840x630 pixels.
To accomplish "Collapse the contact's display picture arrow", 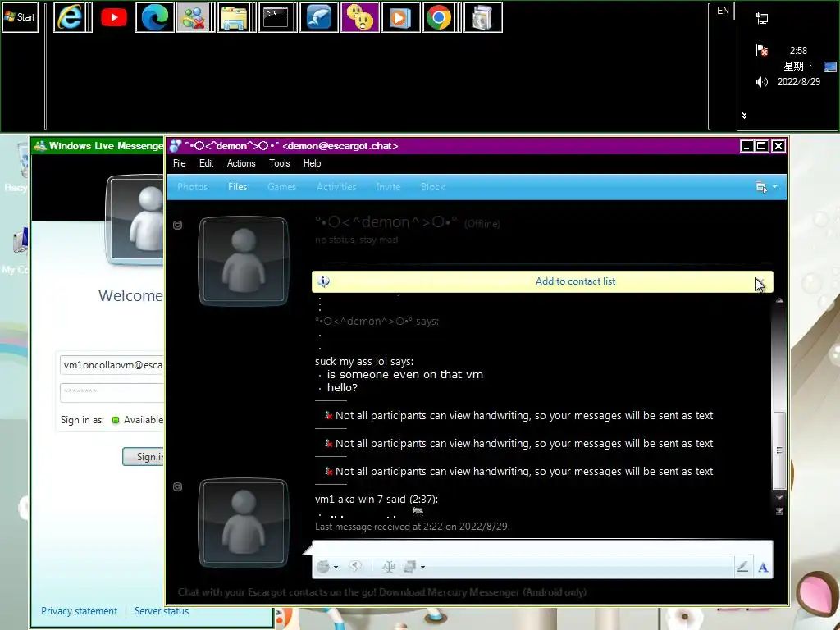I will click(178, 225).
